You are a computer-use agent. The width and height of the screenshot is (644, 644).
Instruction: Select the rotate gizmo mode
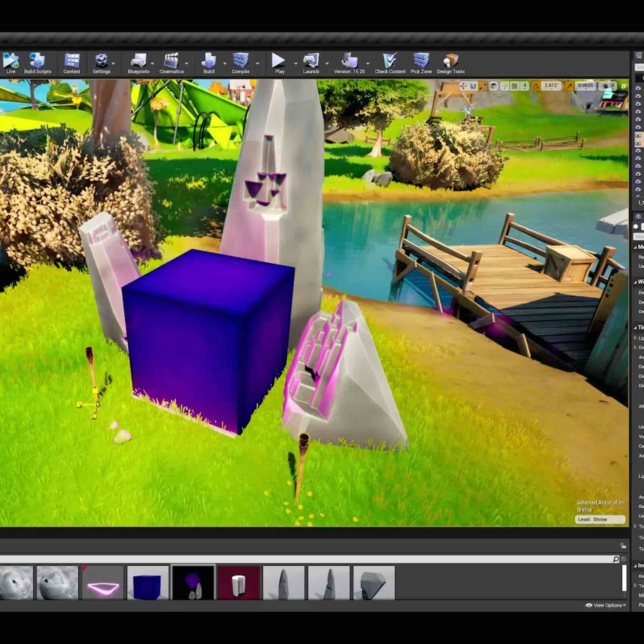473,86
